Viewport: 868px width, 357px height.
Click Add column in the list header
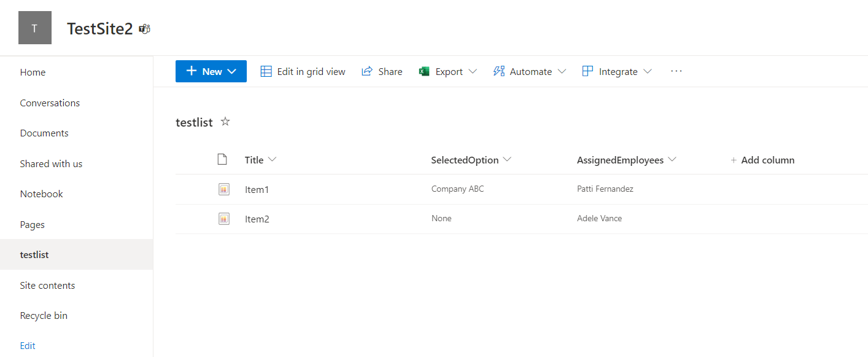[x=762, y=160]
